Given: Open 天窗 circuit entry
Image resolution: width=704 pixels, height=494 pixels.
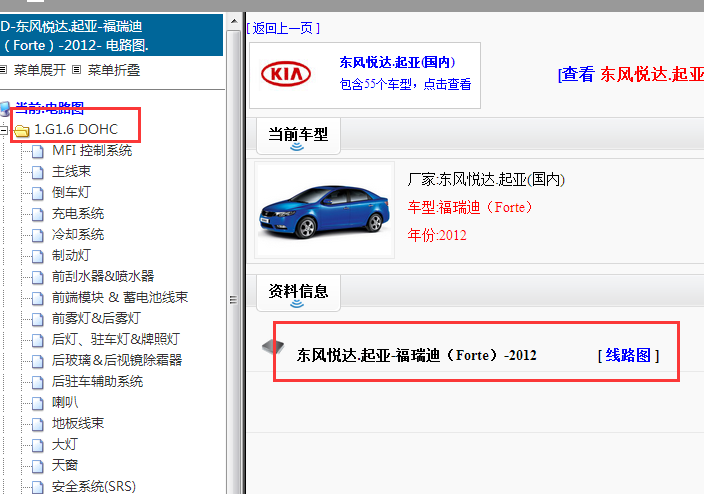Looking at the screenshot, I should click(65, 465).
